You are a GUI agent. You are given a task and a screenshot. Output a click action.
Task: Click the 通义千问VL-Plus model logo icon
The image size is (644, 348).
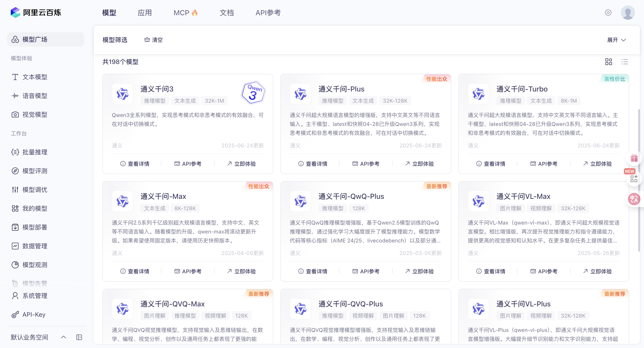[x=479, y=309]
